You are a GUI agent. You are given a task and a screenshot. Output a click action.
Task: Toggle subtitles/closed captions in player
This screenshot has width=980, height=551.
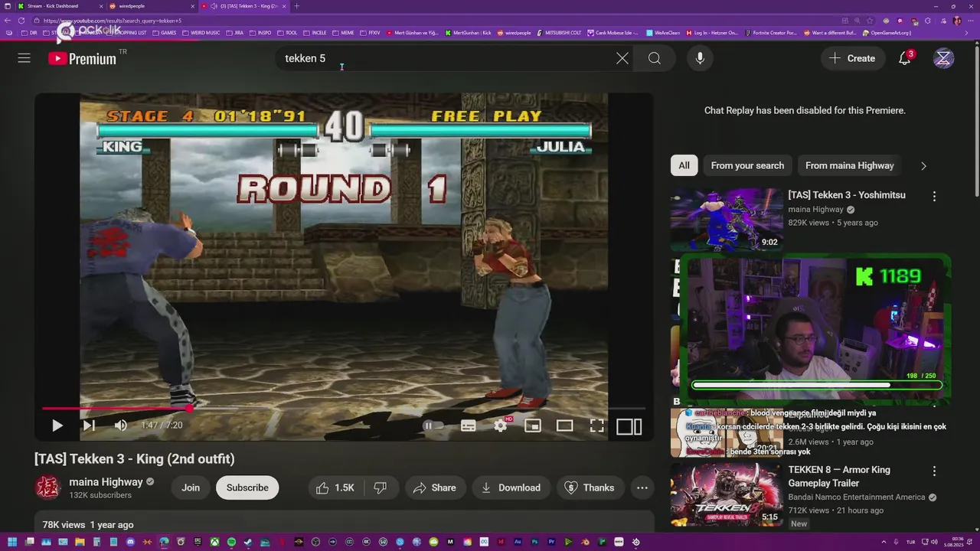[469, 425]
